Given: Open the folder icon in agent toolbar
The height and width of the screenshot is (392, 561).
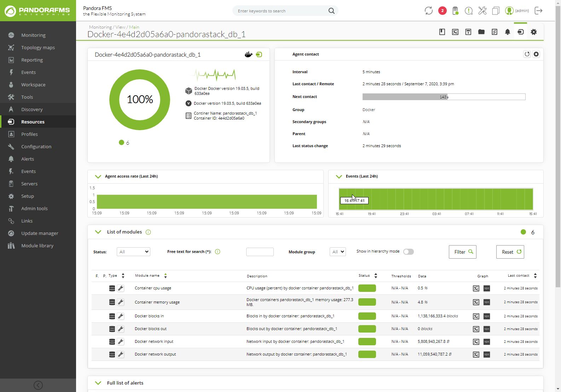Looking at the screenshot, I should click(x=481, y=32).
